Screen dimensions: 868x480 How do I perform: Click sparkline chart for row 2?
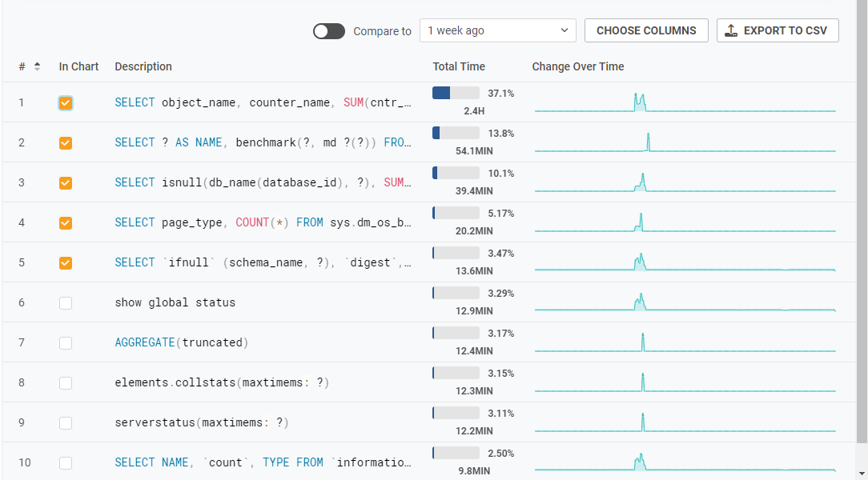coord(685,142)
